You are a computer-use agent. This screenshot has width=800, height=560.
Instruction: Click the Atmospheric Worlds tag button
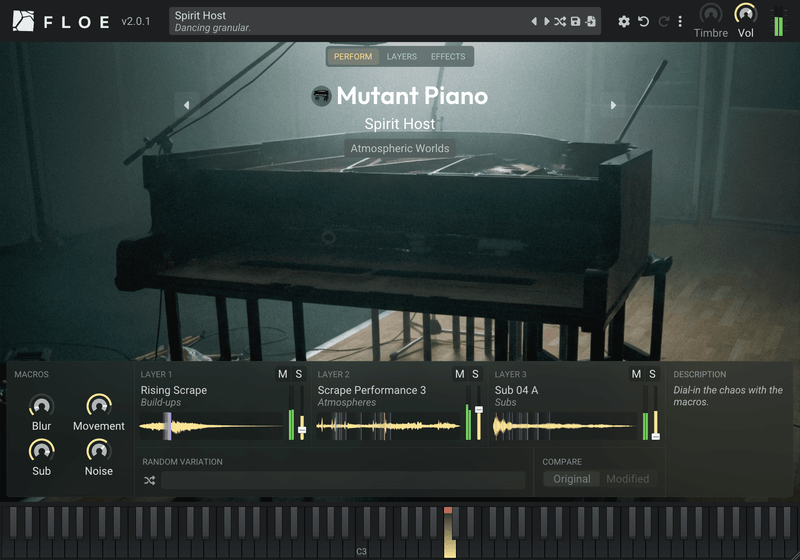(400, 148)
